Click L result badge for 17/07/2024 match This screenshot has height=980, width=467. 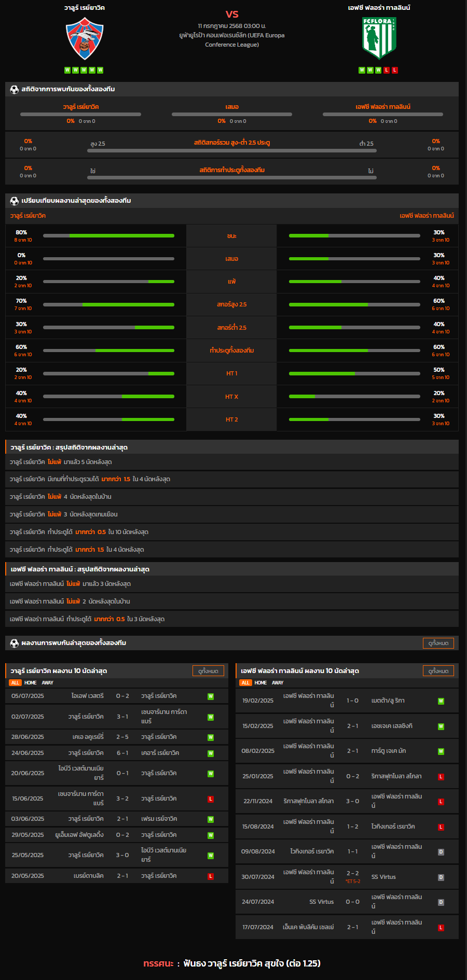441,928
